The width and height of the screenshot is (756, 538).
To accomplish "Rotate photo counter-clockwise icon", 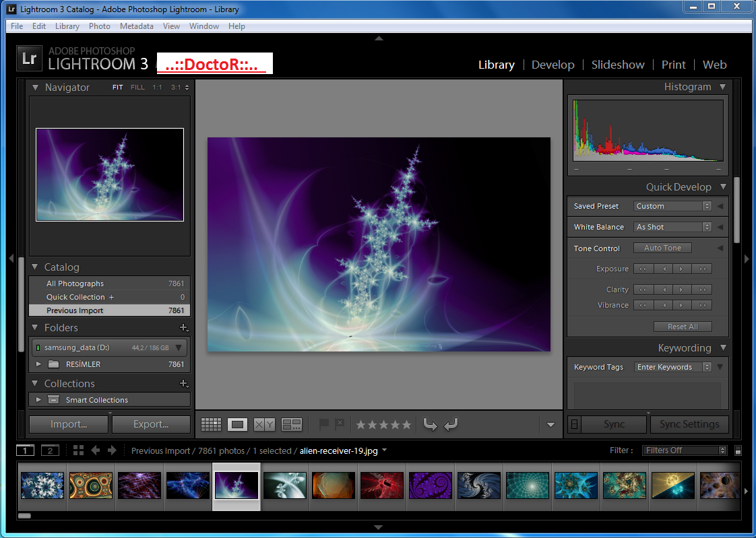I will 430,424.
